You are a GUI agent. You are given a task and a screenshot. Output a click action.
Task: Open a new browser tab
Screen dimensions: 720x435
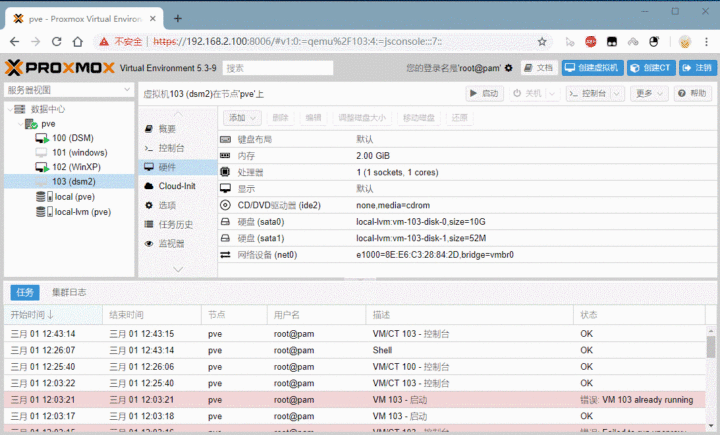point(178,18)
